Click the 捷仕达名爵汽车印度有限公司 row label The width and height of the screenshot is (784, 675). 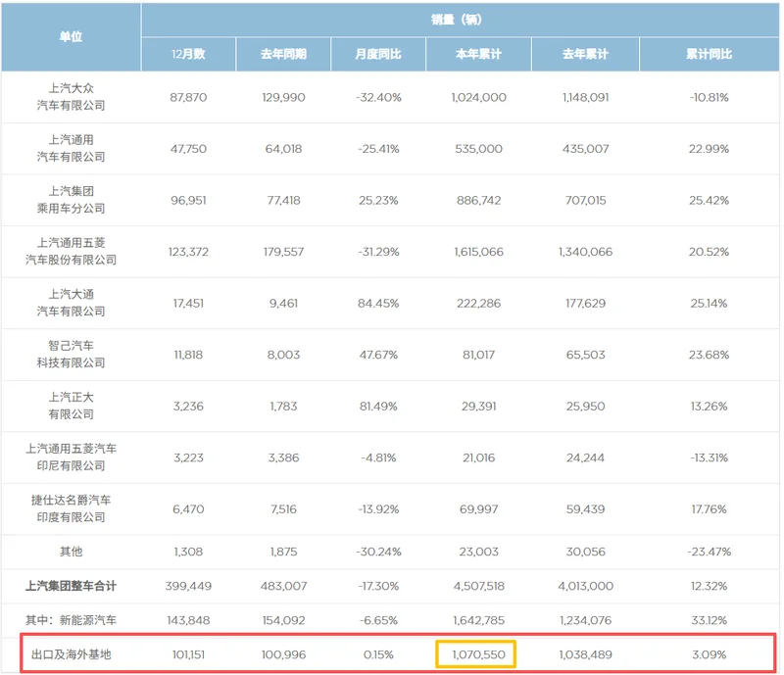pos(71,509)
